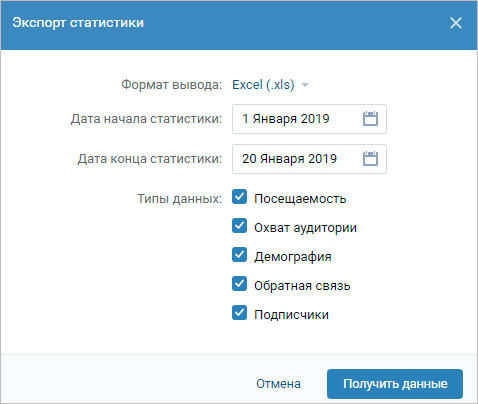The height and width of the screenshot is (404, 478).
Task: Click the Демография label text
Action: click(293, 257)
